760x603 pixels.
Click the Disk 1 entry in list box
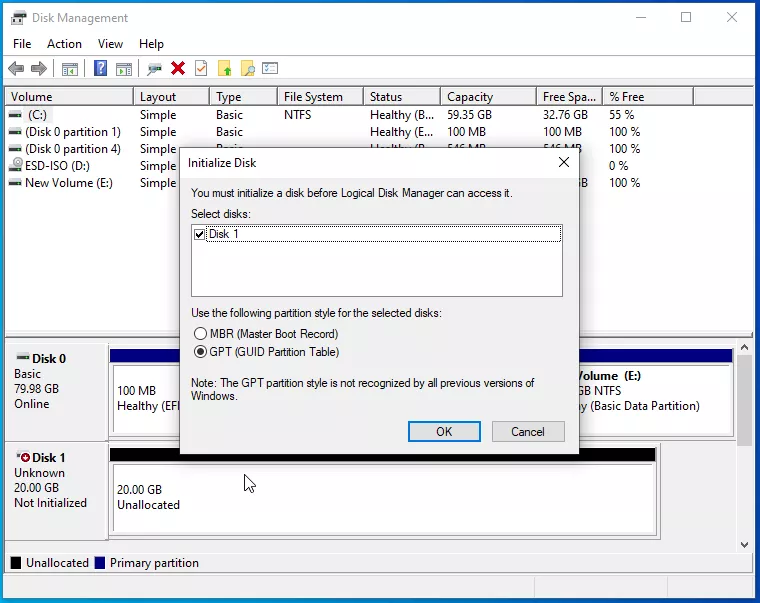pos(377,235)
